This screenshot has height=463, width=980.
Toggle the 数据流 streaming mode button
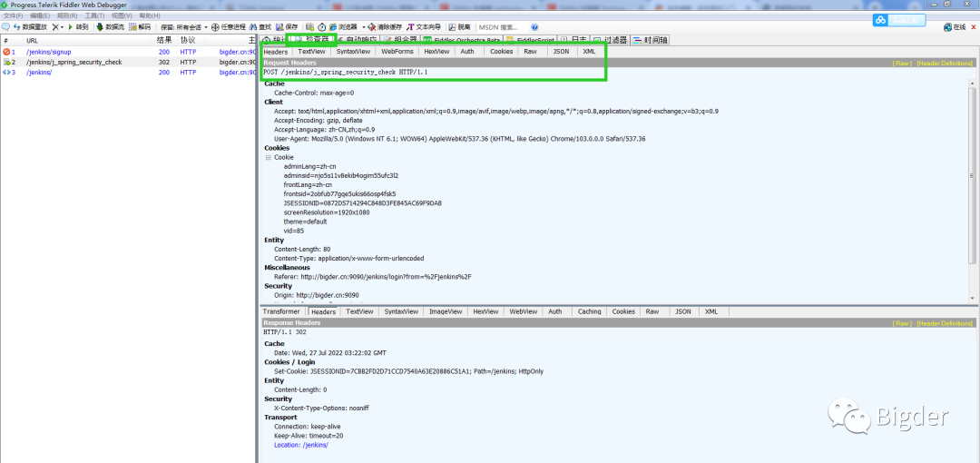[110, 27]
